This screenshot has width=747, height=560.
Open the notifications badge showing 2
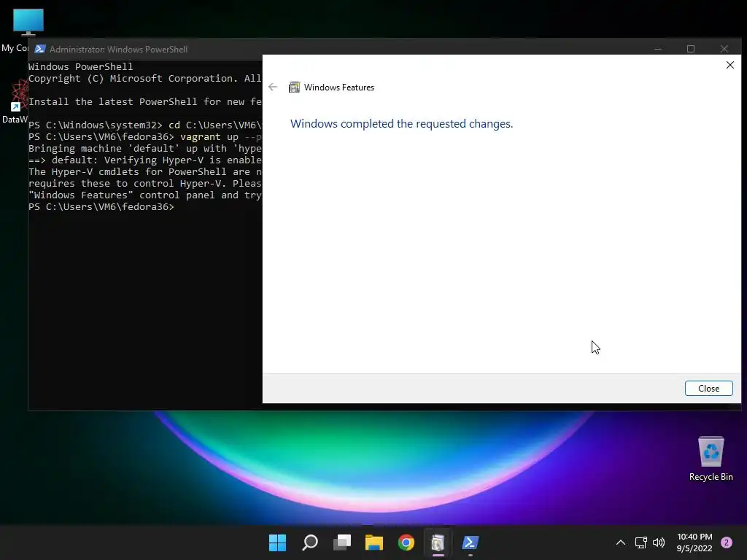pyautogui.click(x=727, y=542)
